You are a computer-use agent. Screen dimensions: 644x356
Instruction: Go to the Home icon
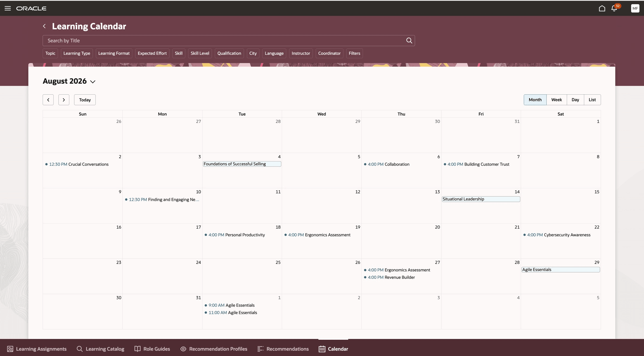click(602, 8)
